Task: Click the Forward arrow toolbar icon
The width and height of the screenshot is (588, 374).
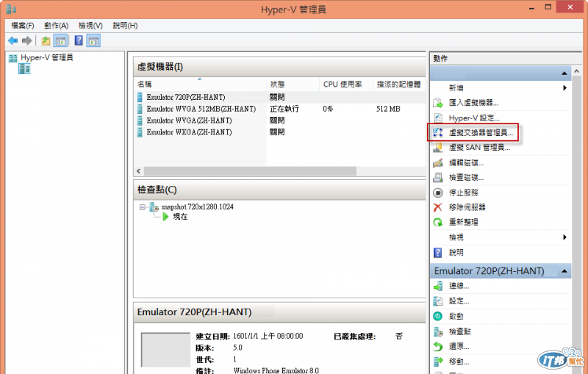Action: [x=26, y=40]
